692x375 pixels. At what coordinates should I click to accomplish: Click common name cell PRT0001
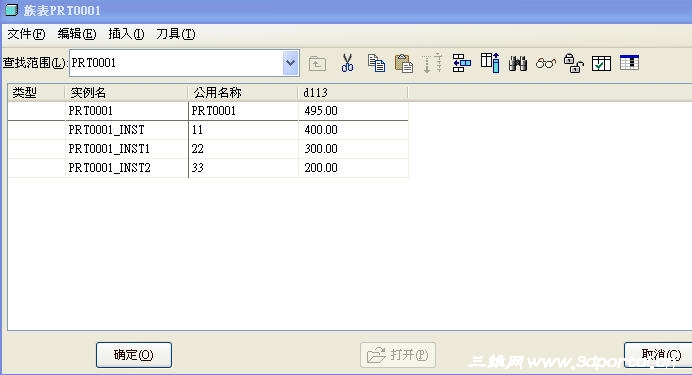click(x=243, y=111)
